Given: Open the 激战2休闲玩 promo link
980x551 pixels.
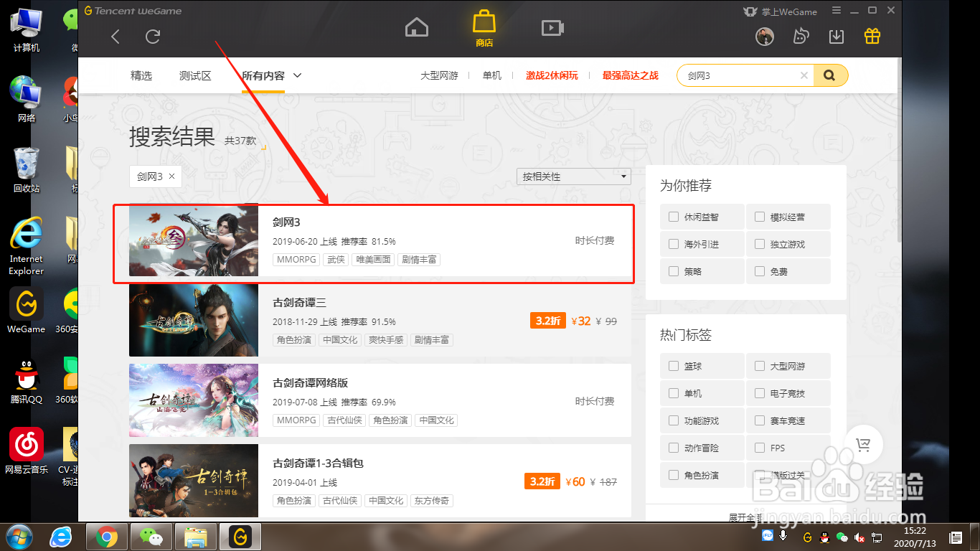Looking at the screenshot, I should 552,75.
